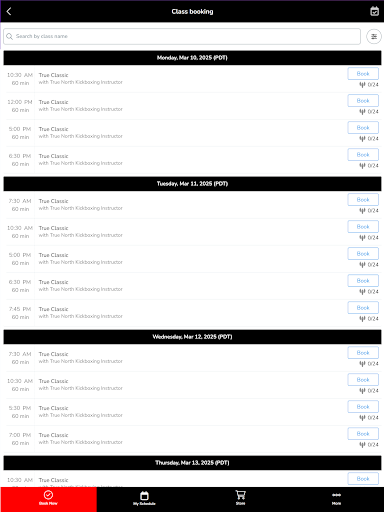Image resolution: width=384 pixels, height=512 pixels.
Task: Book Monday 10:30 AM True Classic
Action: (363, 74)
